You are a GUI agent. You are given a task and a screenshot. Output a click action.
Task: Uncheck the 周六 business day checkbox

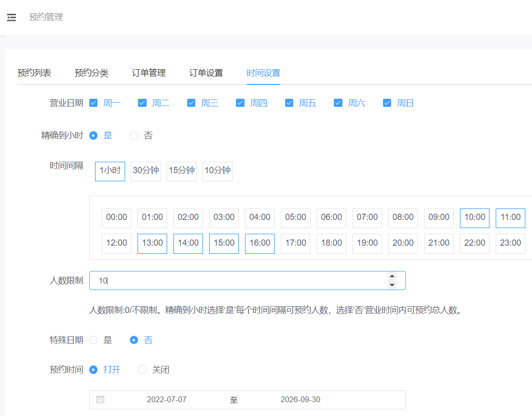(338, 103)
